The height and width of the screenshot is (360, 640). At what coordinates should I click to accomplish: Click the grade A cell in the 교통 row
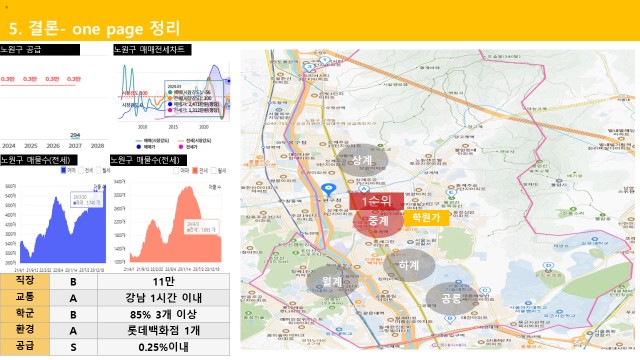point(73,298)
